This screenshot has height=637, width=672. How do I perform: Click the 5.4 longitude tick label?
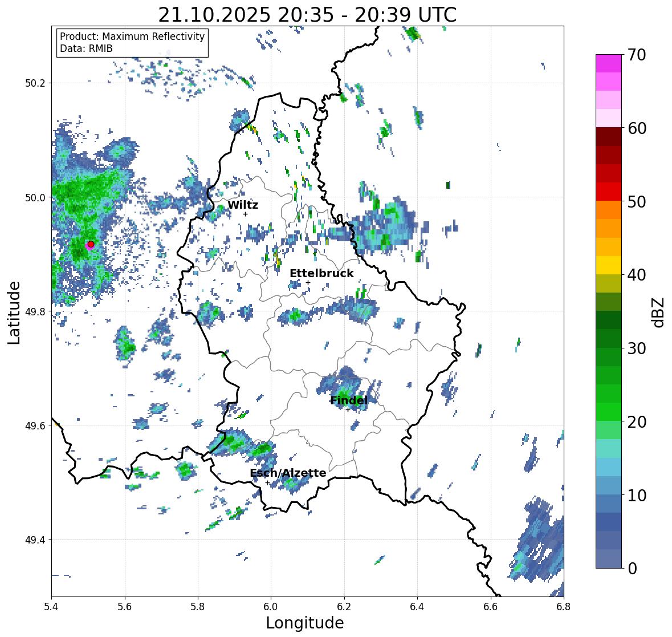[51, 607]
